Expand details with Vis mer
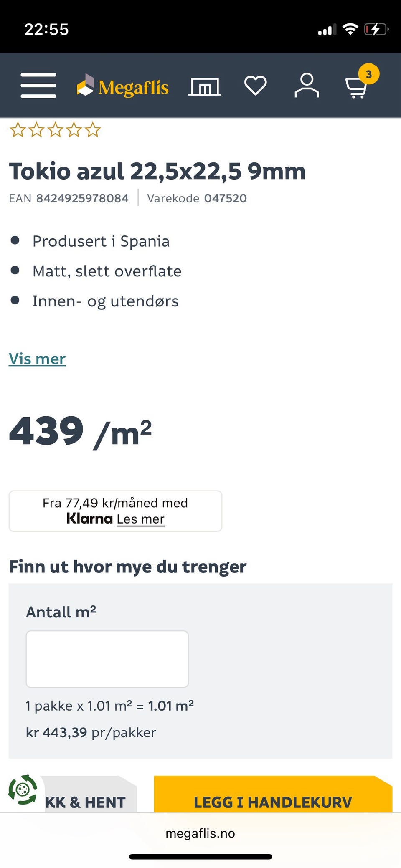401x868 pixels. 37,359
